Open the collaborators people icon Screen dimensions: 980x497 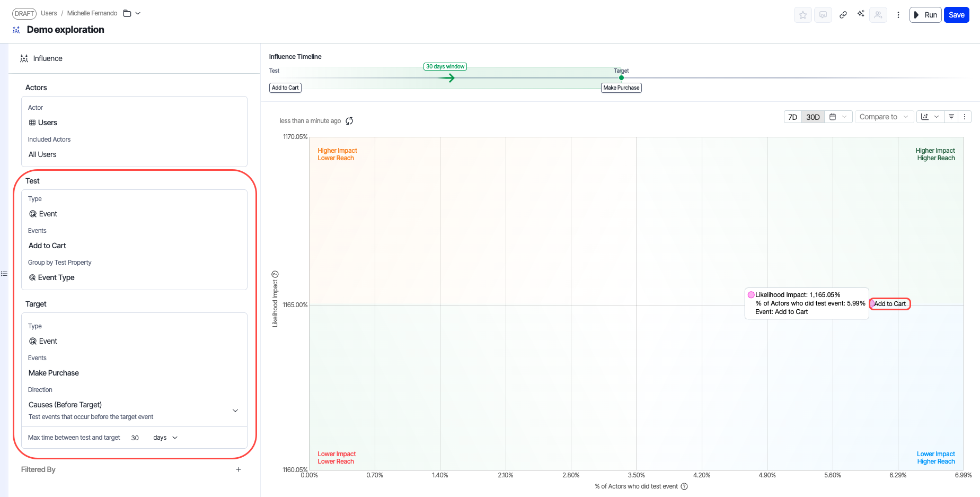(x=878, y=15)
